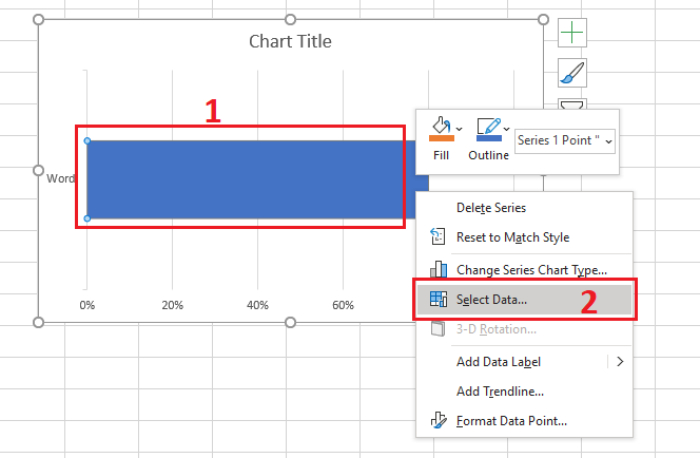Expand the Add Data Label submenu arrow
Viewport: 700px width, 458px height.
pos(620,362)
